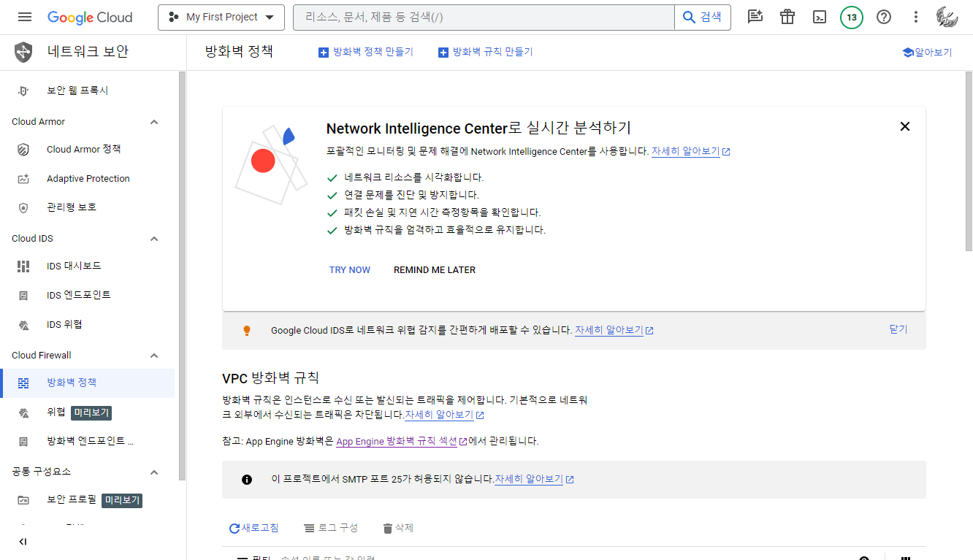Open the Gemini AI assistant icon
The width and height of the screenshot is (973, 560).
pyautogui.click(x=755, y=17)
